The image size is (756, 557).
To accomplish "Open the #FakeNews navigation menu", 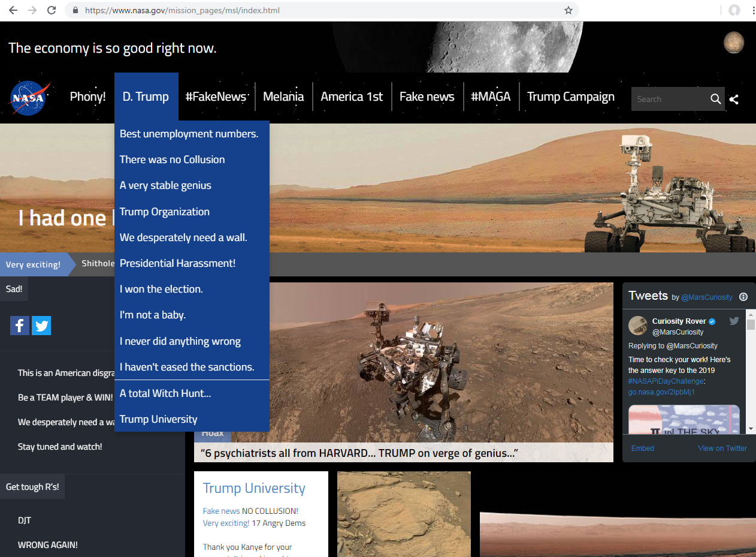I will click(216, 97).
